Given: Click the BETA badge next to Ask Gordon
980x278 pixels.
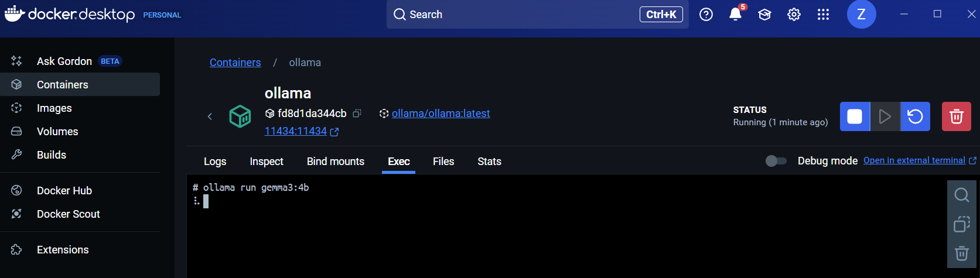Looking at the screenshot, I should [110, 61].
